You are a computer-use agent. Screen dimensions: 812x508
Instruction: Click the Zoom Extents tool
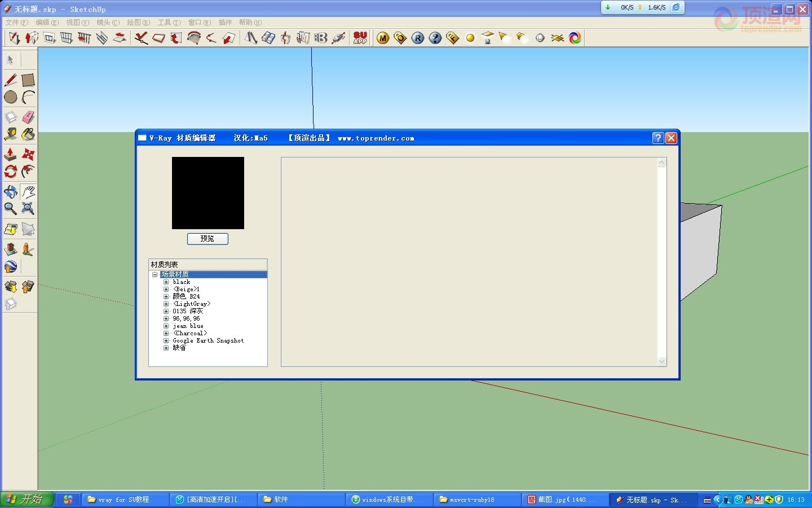coord(28,208)
